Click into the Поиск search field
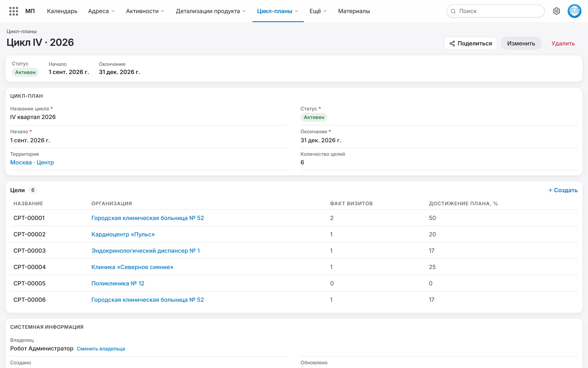The height and width of the screenshot is (368, 588). (x=496, y=11)
